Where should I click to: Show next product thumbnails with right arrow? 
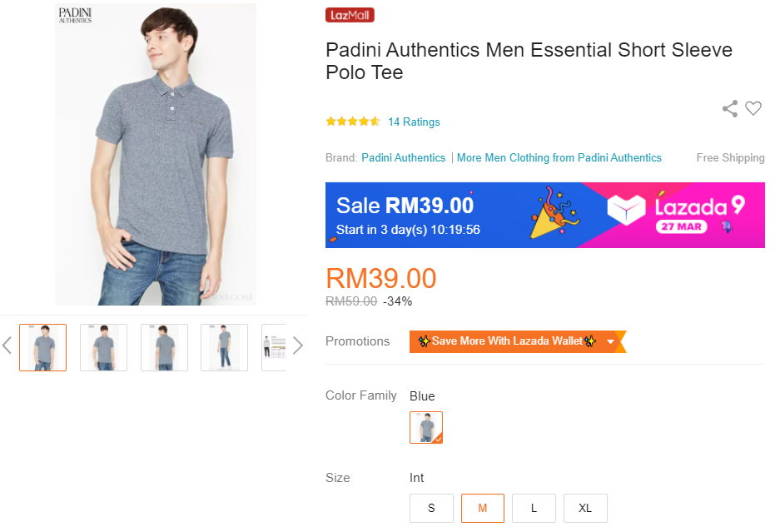pos(297,345)
